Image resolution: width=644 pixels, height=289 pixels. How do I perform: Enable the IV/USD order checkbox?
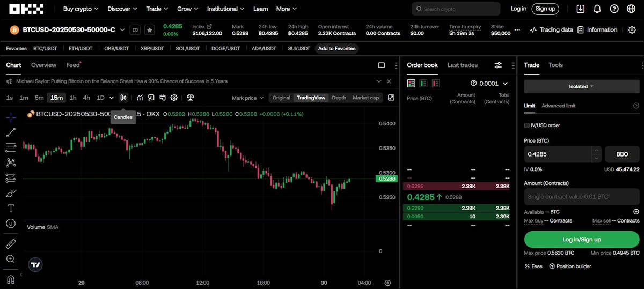[527, 125]
